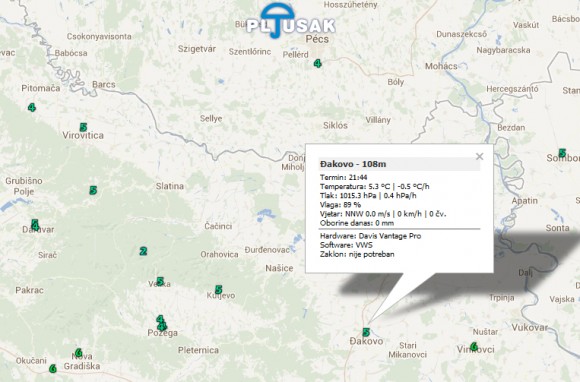Open the marker 5 at Velika
The width and height of the screenshot is (580, 382).
[x=160, y=281]
